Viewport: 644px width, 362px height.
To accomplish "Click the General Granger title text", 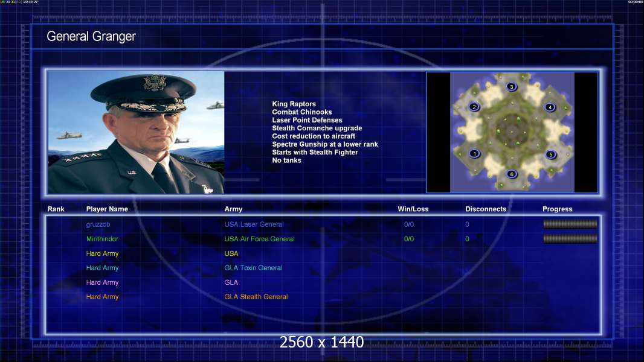I will coord(91,36).
